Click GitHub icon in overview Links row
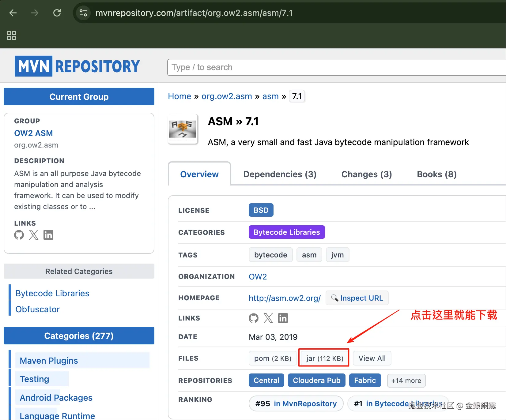The image size is (506, 420). tap(254, 318)
